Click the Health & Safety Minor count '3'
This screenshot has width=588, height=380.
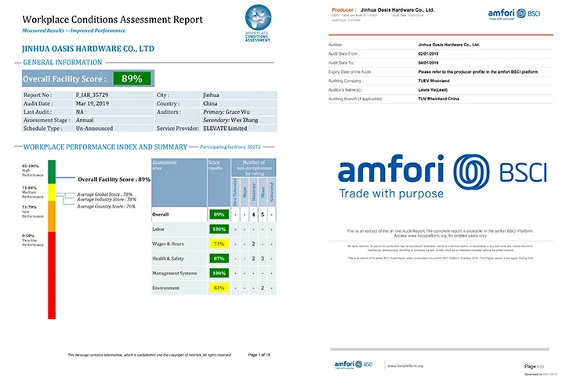[263, 259]
